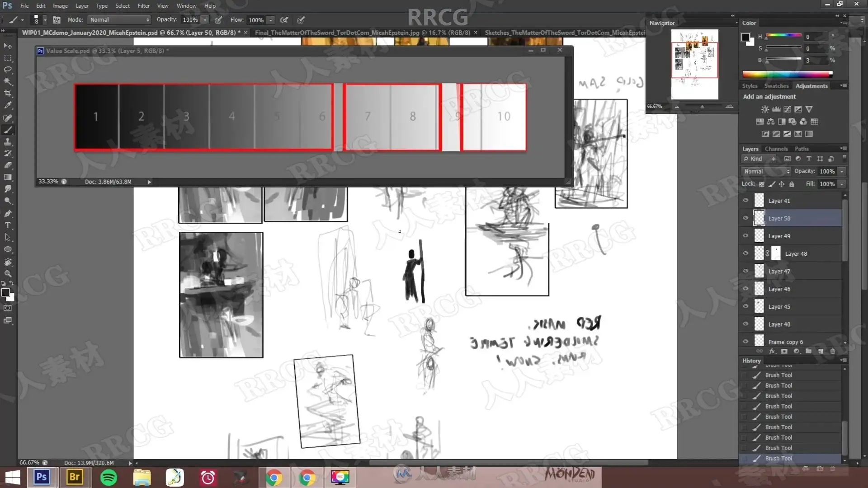Hide Layer 49 visibility eye
The image size is (868, 488).
[x=745, y=236]
